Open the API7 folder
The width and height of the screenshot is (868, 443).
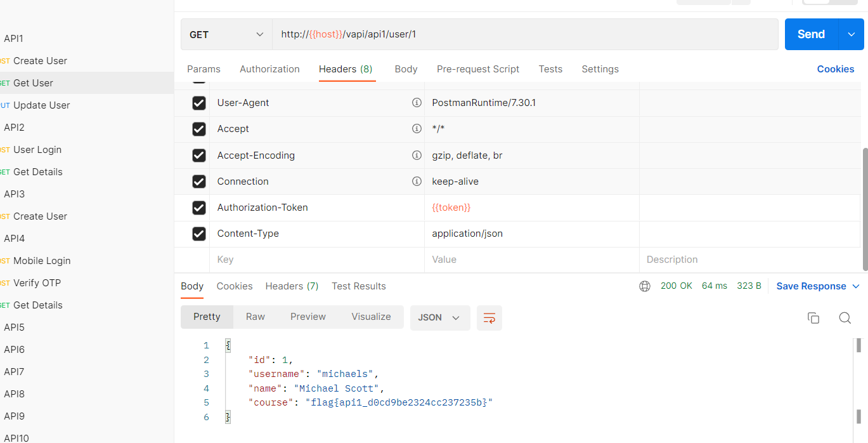tap(14, 372)
